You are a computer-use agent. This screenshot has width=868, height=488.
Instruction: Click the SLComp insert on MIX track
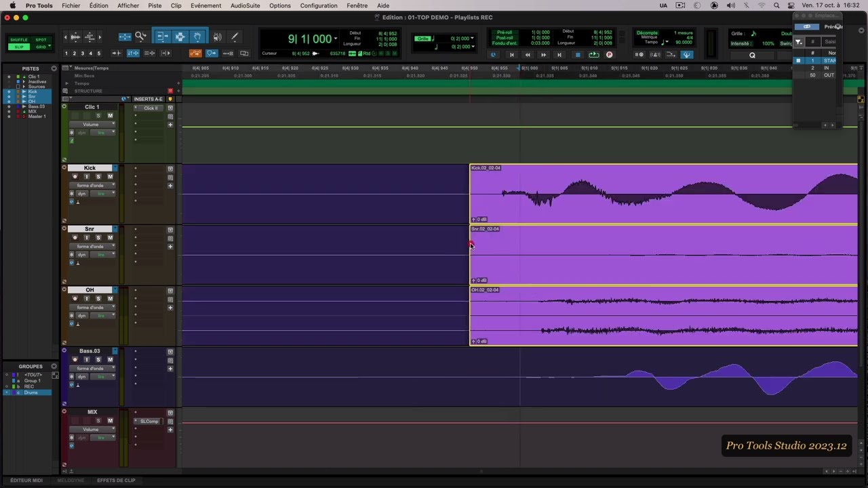pyautogui.click(x=149, y=422)
